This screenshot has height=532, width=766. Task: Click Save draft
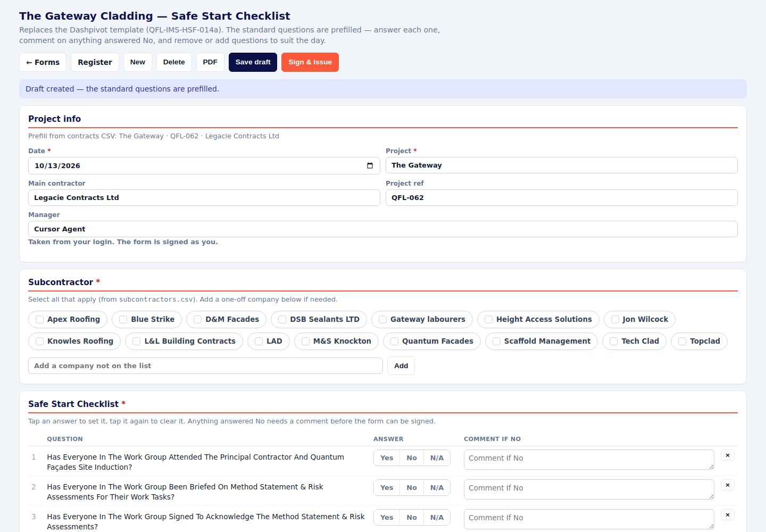[253, 62]
